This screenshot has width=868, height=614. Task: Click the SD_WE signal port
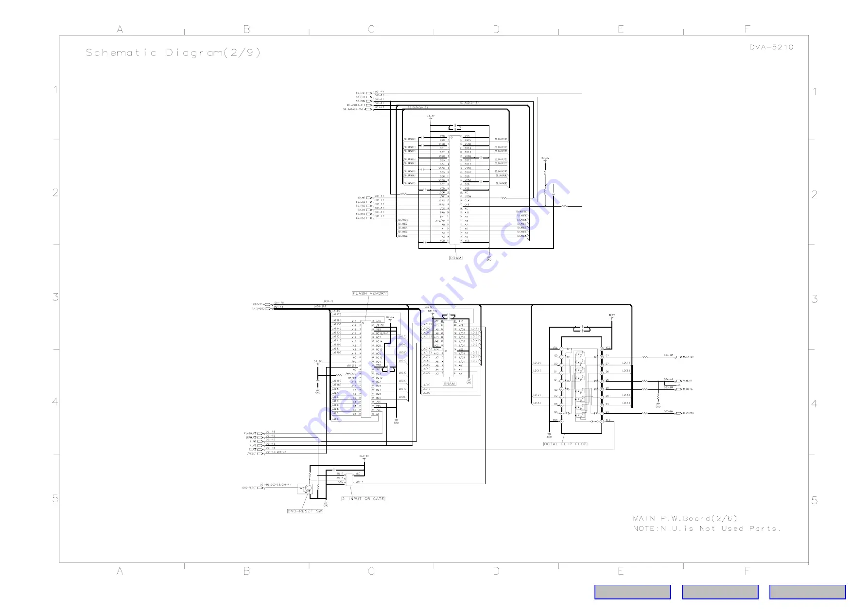[x=369, y=198]
